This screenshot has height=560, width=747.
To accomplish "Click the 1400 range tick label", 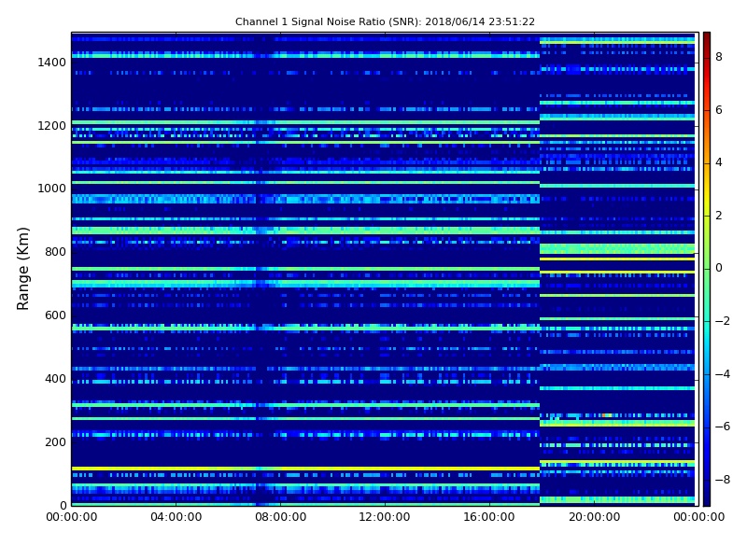I will coord(52,63).
